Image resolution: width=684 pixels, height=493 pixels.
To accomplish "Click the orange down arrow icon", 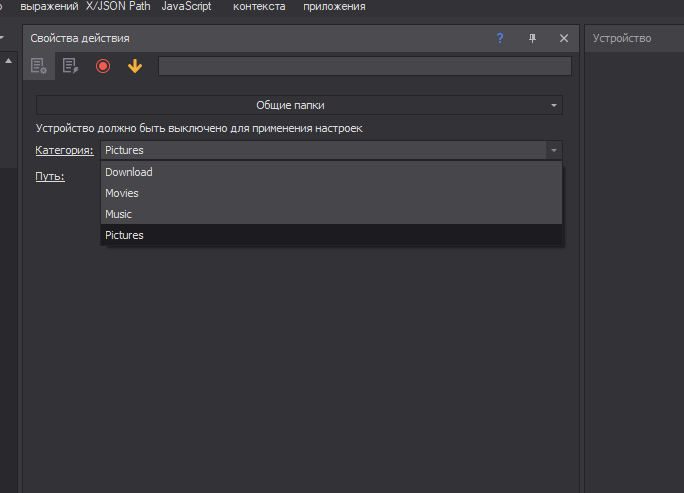I will click(x=135, y=66).
